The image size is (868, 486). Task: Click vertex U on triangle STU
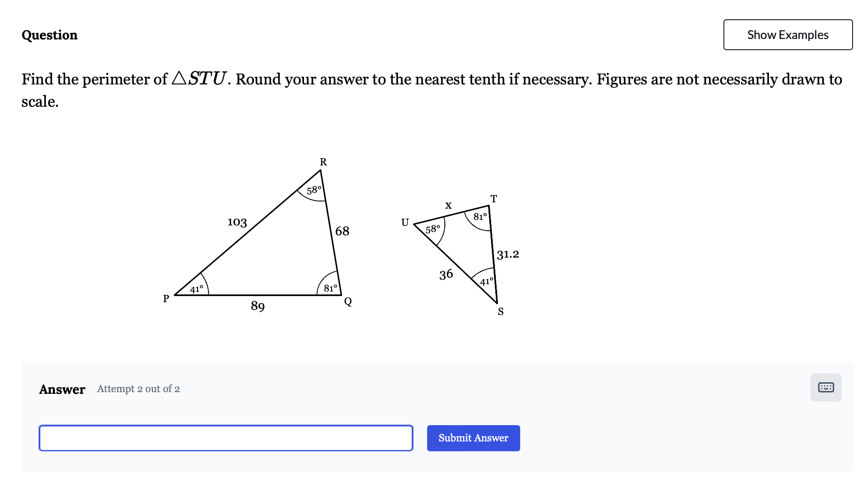tap(404, 222)
